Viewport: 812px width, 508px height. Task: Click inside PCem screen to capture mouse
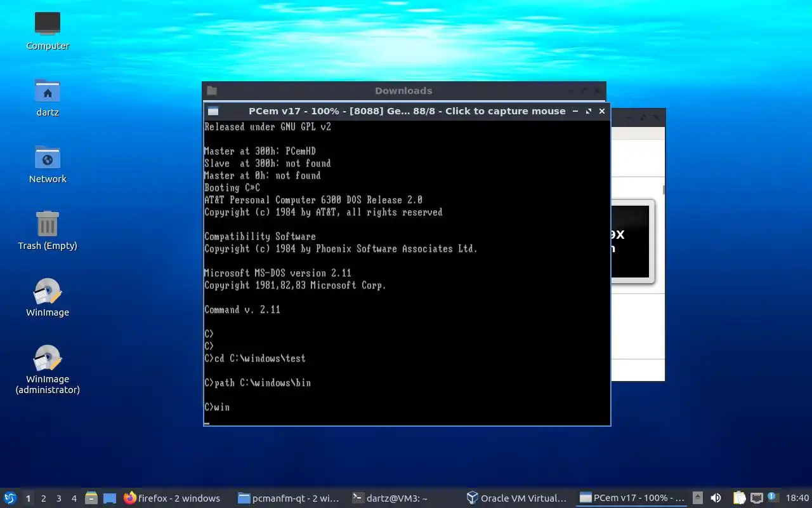pyautogui.click(x=407, y=272)
